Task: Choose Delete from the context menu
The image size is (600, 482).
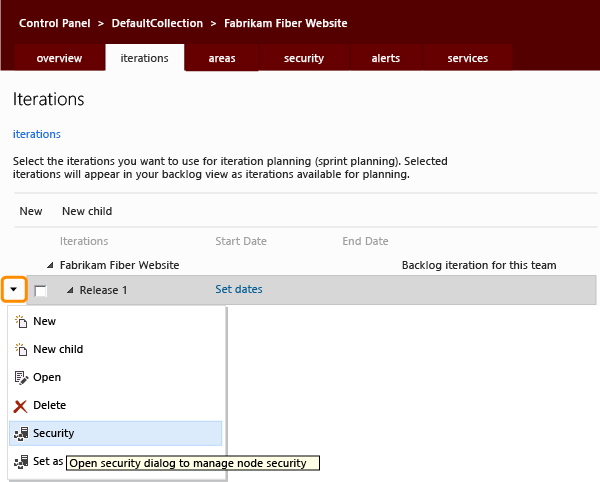Action: coord(115,405)
